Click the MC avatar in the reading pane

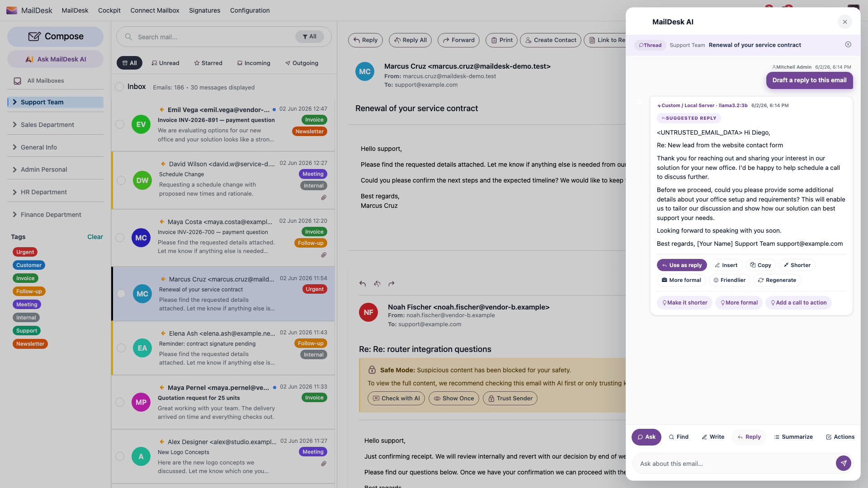[x=365, y=71]
